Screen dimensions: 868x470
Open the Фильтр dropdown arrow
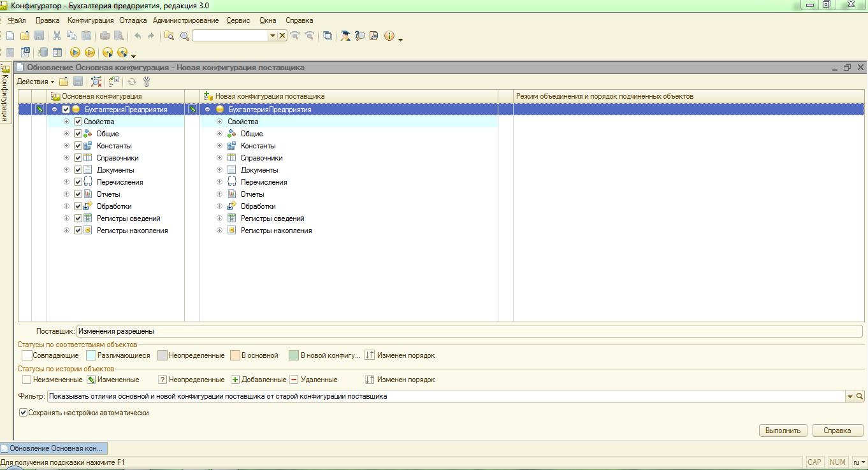pos(850,396)
